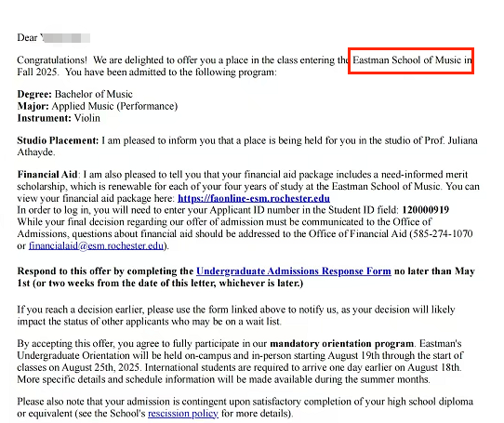Click the bold Studio Placement: heading
The width and height of the screenshot is (504, 423).
(58, 140)
